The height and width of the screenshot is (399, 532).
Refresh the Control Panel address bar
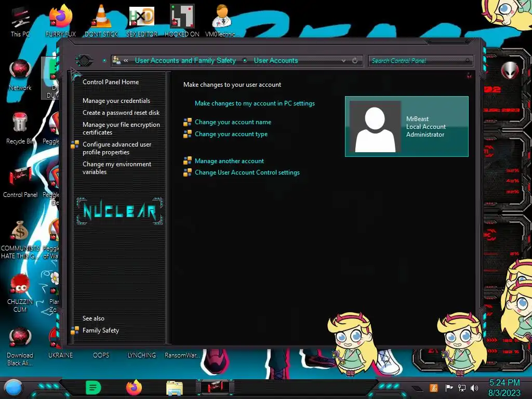tap(355, 60)
